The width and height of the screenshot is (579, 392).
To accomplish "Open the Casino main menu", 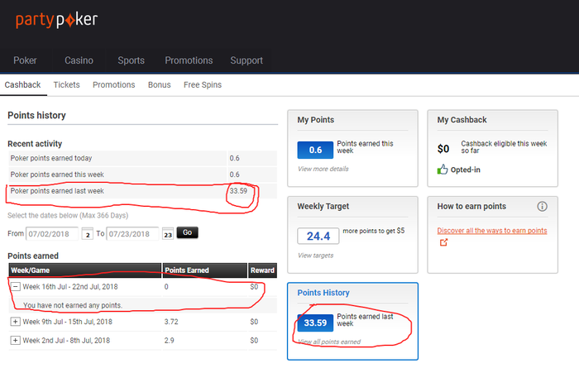I will [x=79, y=60].
